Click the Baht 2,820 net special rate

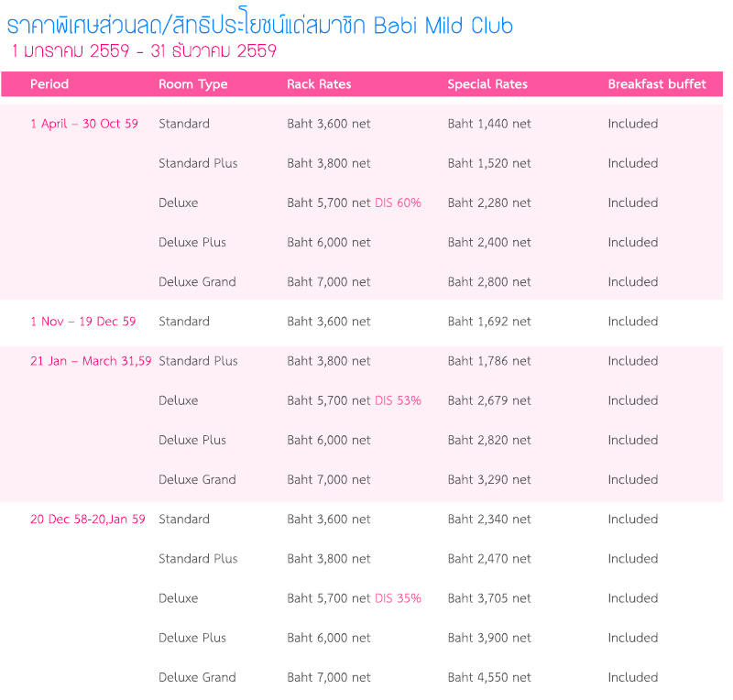[x=489, y=441]
